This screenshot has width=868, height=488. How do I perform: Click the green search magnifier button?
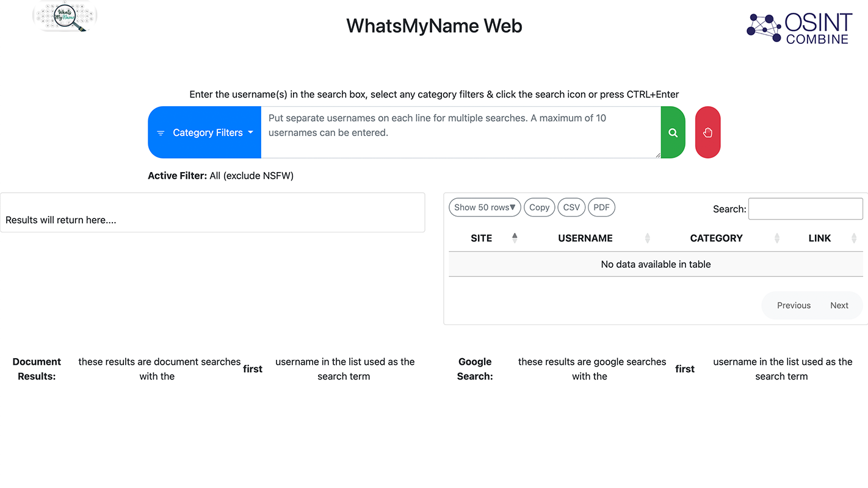(673, 132)
